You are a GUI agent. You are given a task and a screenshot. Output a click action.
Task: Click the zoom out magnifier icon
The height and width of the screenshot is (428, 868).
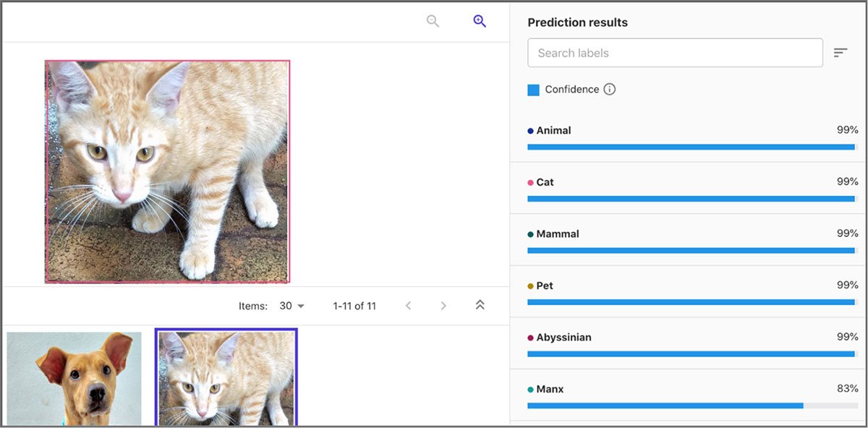pos(433,21)
